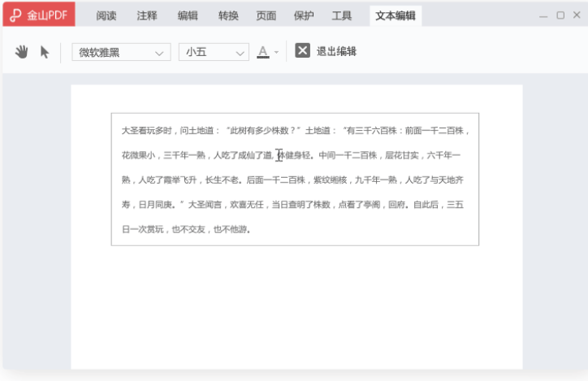Expand the font color picker arrow

(x=276, y=52)
